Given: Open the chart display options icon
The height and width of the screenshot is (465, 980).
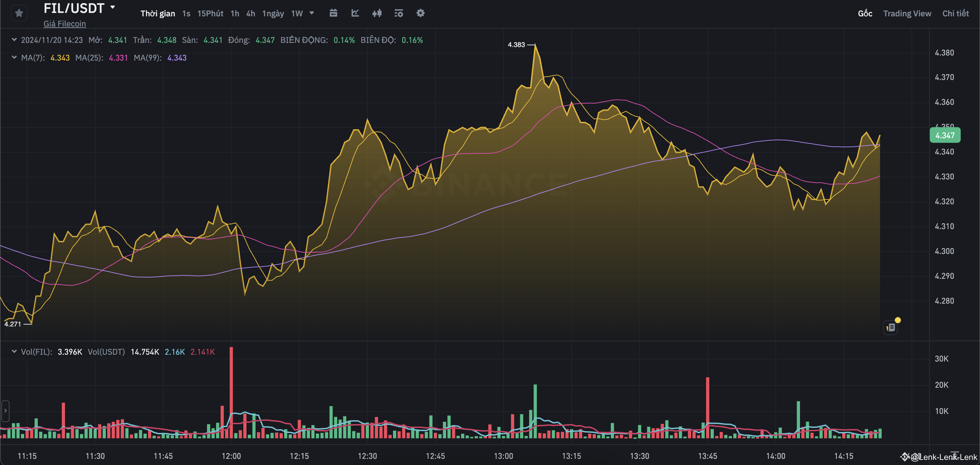Looking at the screenshot, I should (398, 13).
